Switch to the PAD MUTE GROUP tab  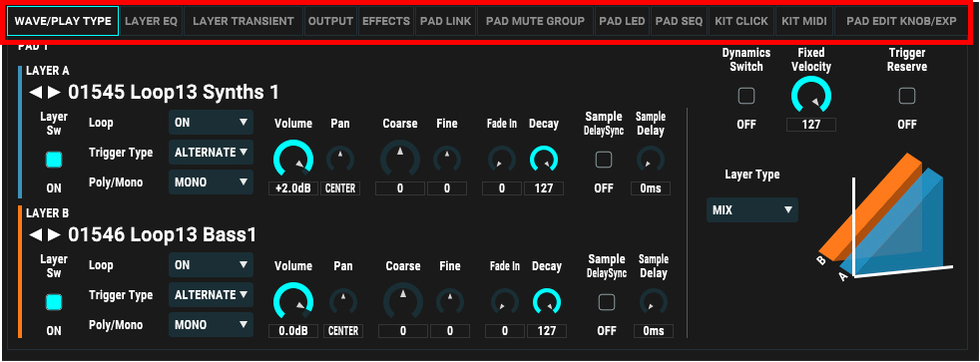pos(535,21)
